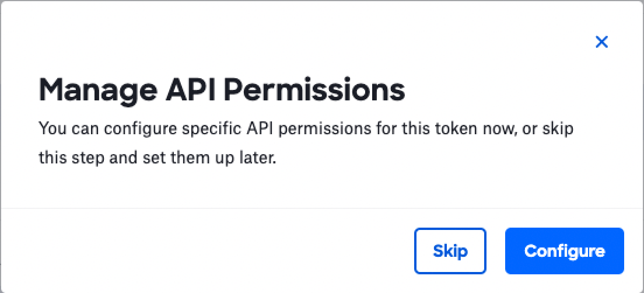The height and width of the screenshot is (293, 644).
Task: Click the line "this step and set them up later."
Action: [157, 158]
